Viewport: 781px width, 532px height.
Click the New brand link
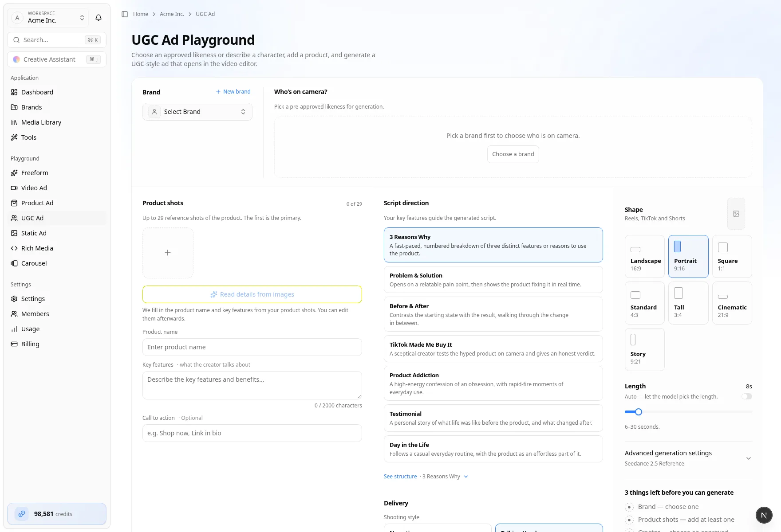tap(233, 92)
